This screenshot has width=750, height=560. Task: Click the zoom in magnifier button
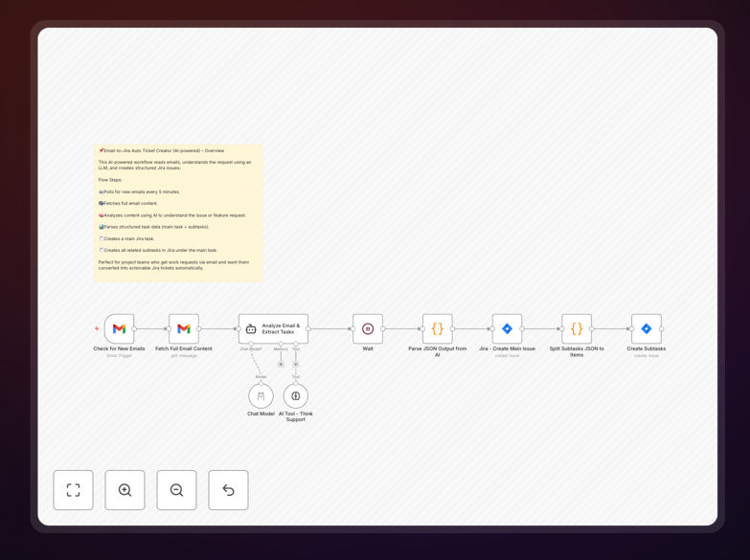coord(125,490)
